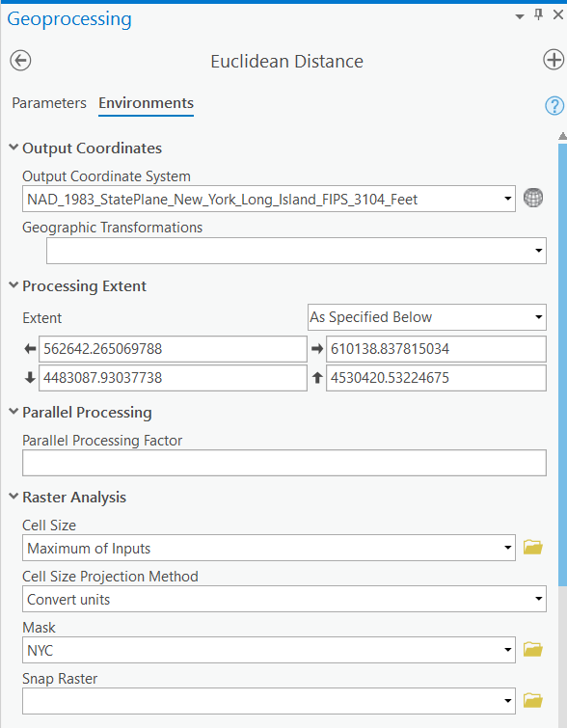
Task: Collapse the Raster Analysis section
Action: click(x=13, y=497)
